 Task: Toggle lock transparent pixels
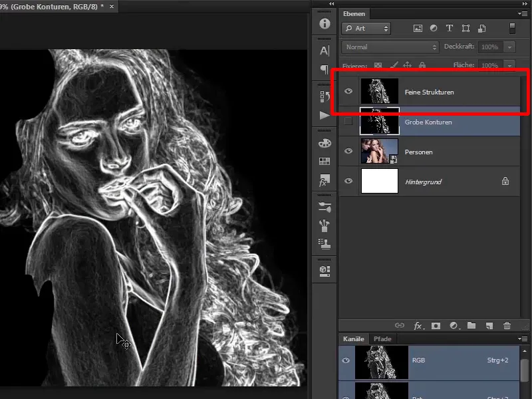(x=378, y=65)
